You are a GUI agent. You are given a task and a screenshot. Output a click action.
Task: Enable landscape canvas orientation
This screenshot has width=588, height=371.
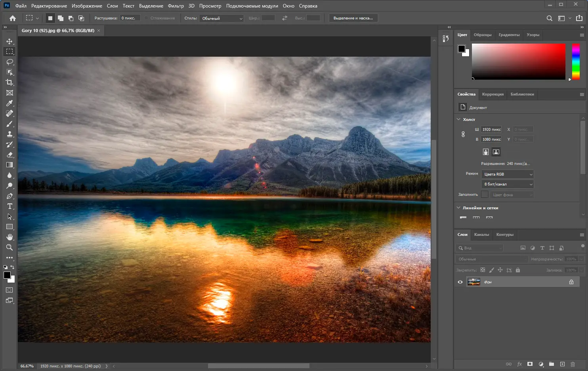(x=496, y=151)
